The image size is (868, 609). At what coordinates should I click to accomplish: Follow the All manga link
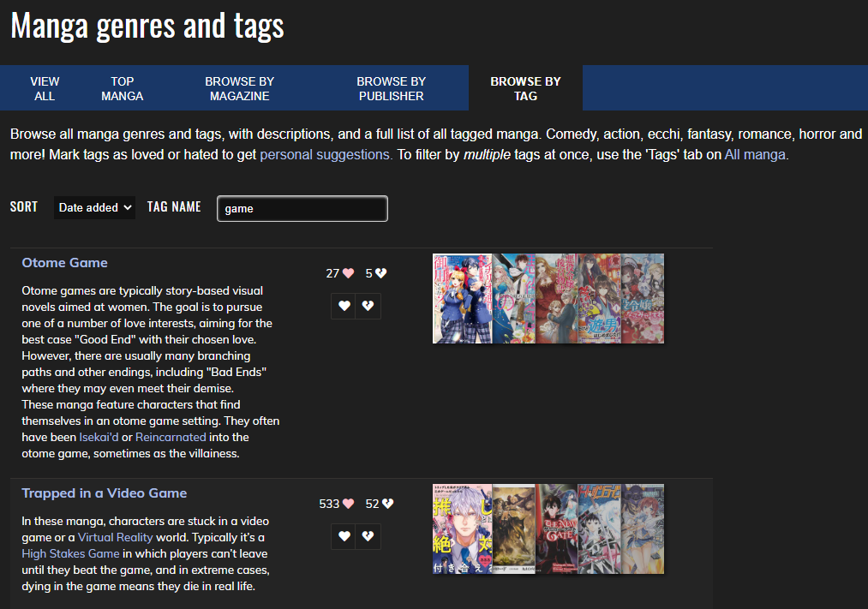(x=755, y=155)
